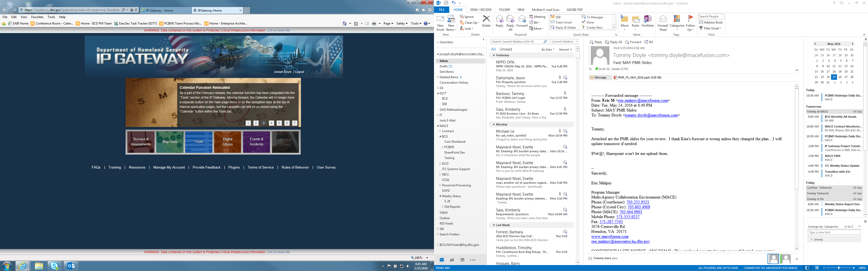Open the Current Mailbox search scope dropdown
868x271 pixels.
[564, 42]
